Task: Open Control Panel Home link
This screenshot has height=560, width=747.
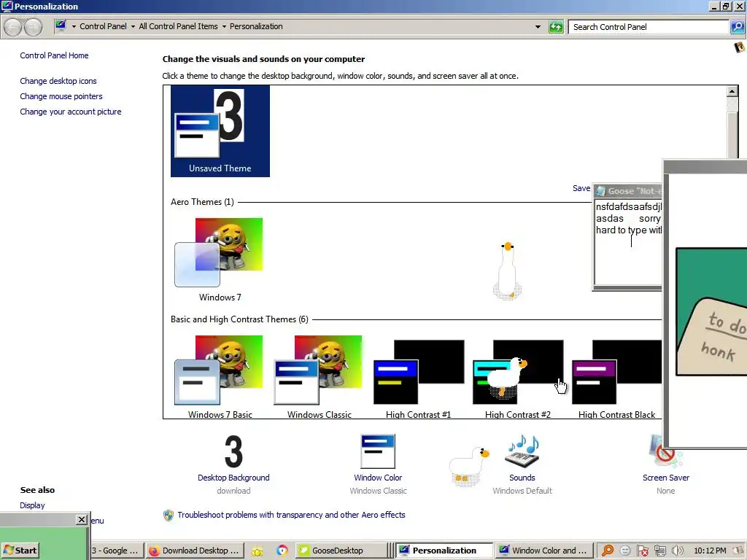Action: tap(54, 55)
